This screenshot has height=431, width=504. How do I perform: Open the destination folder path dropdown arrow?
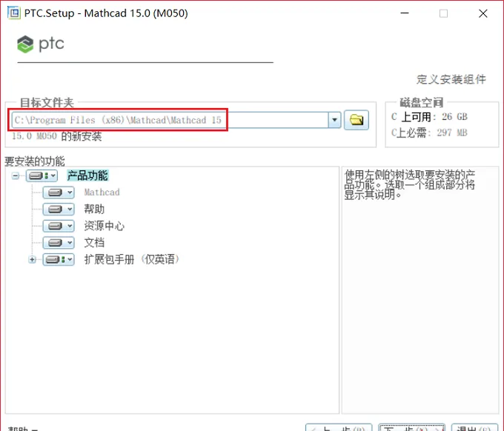[x=334, y=120]
